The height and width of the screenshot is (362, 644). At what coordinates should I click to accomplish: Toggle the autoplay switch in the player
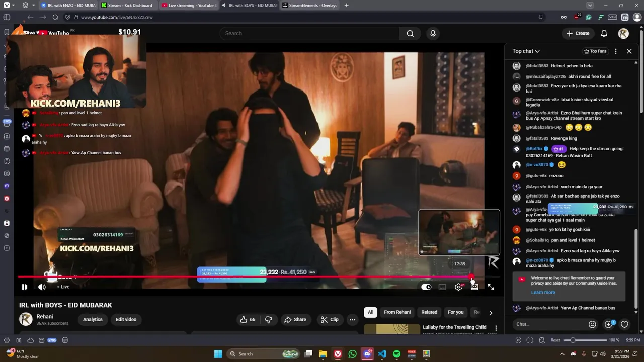click(426, 287)
